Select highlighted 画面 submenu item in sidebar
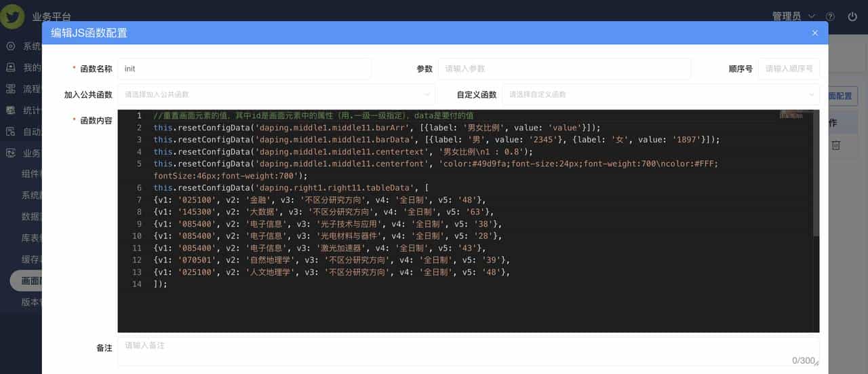 [26, 280]
